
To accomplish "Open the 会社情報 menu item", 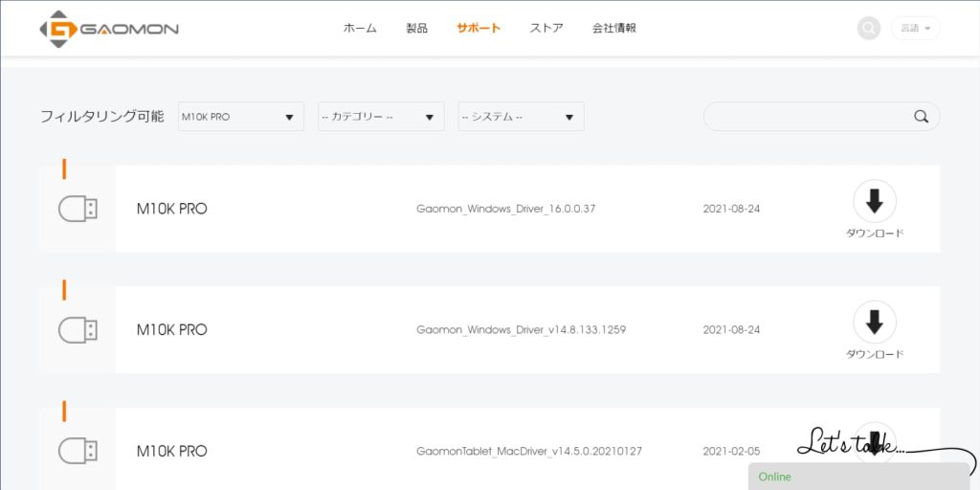I will coord(614,28).
